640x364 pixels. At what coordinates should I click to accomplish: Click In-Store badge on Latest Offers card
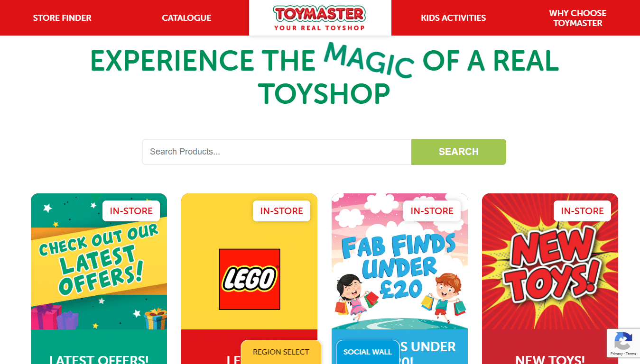(x=131, y=211)
